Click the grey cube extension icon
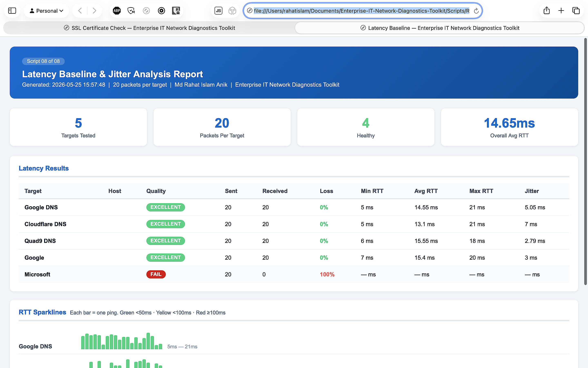 pyautogui.click(x=232, y=11)
